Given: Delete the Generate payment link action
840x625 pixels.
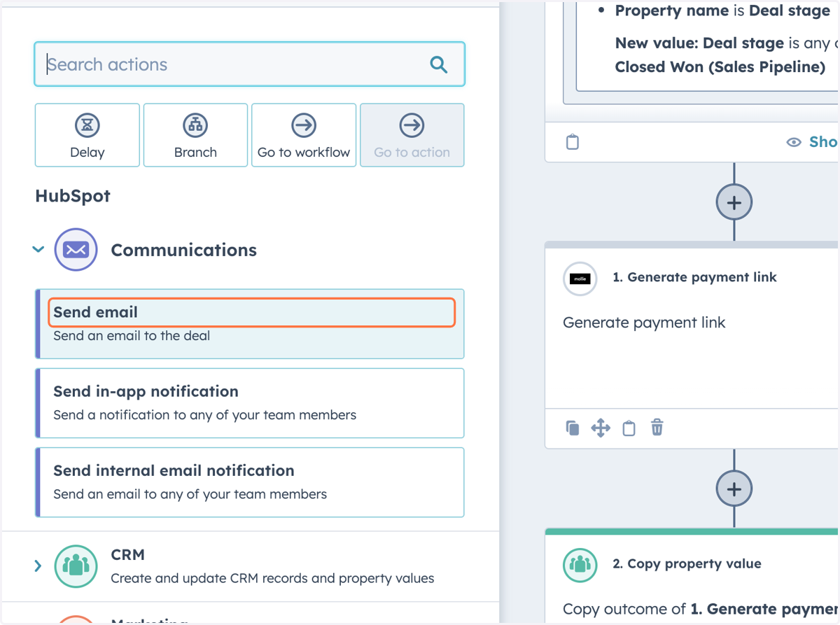Looking at the screenshot, I should (x=657, y=428).
